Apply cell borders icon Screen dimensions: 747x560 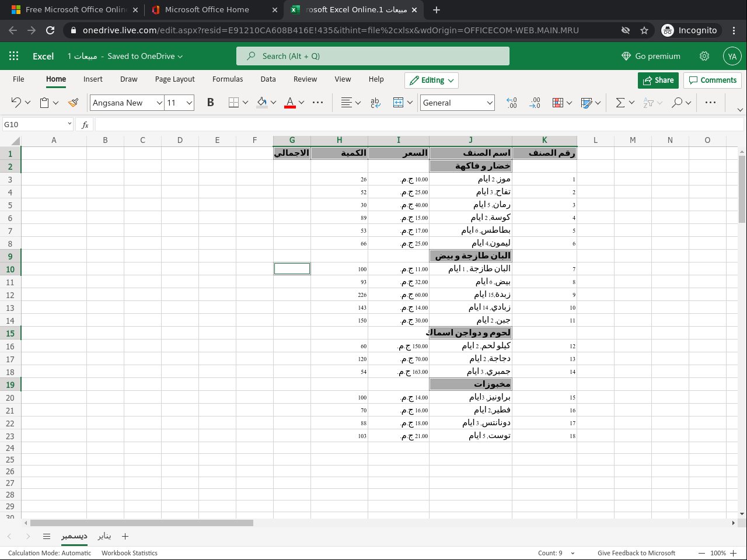tap(233, 103)
